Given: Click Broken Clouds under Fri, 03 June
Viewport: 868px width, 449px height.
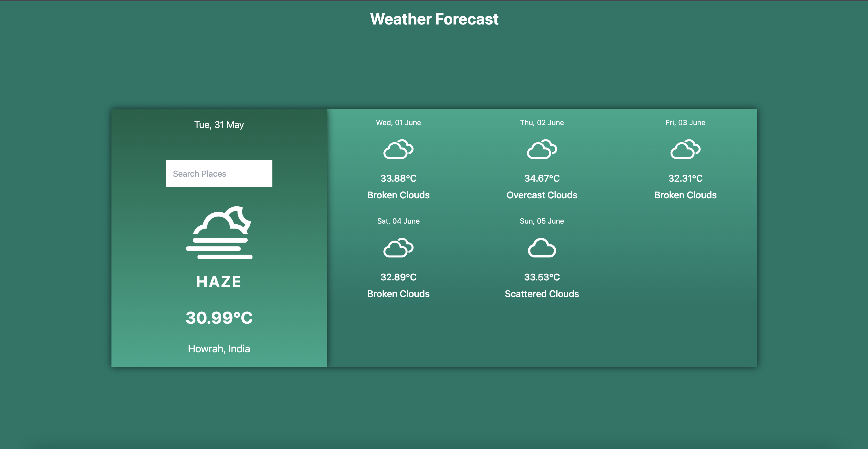Looking at the screenshot, I should (685, 195).
